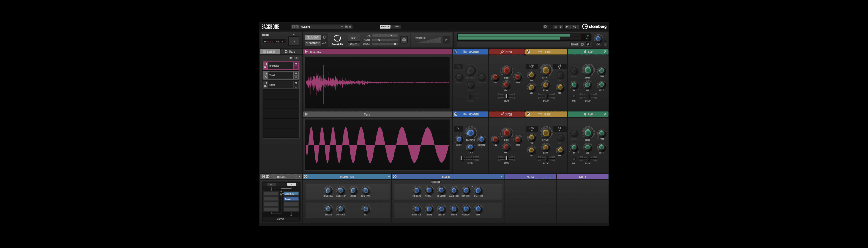Toggle the global Effects power button
This screenshot has height=248, width=868.
(264, 177)
